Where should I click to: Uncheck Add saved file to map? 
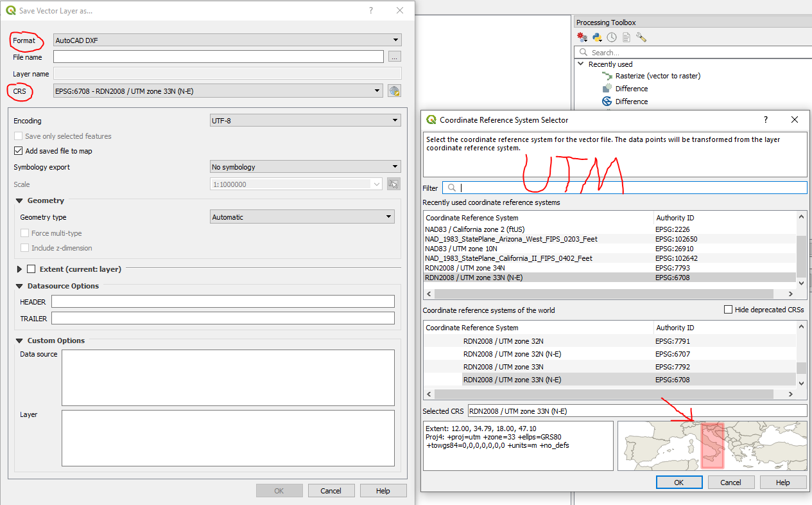point(19,151)
